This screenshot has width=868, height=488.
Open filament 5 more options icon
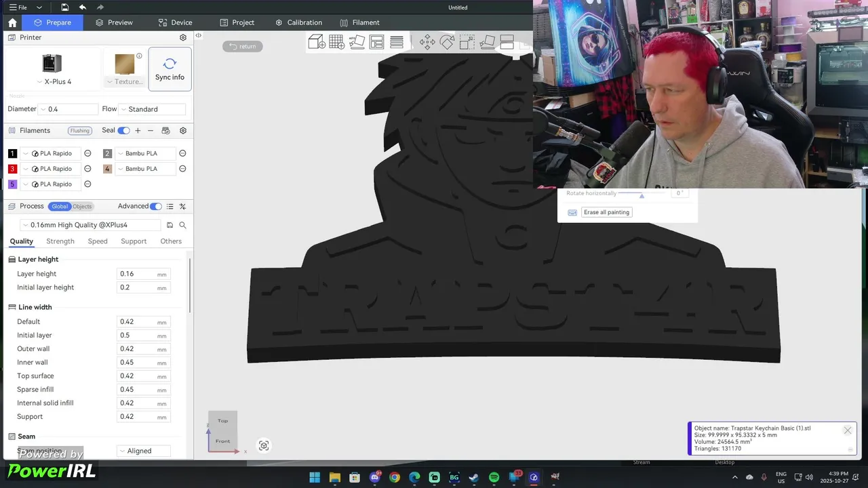click(x=87, y=184)
